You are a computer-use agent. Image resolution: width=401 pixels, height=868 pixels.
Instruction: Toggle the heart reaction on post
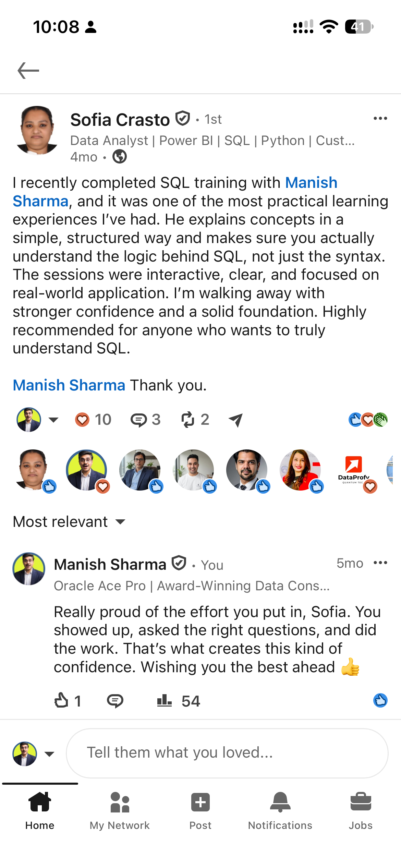(82, 420)
